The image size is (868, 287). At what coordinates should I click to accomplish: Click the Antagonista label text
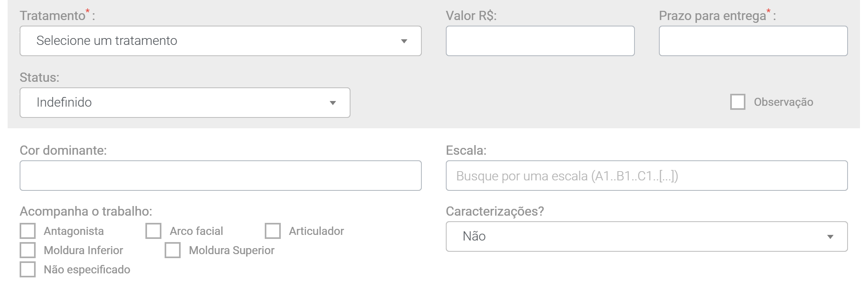coord(74,231)
